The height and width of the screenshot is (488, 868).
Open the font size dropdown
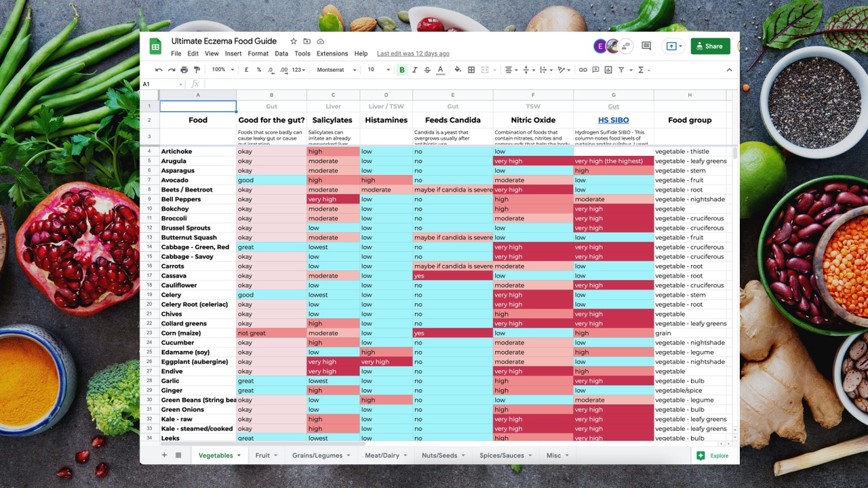tap(378, 70)
